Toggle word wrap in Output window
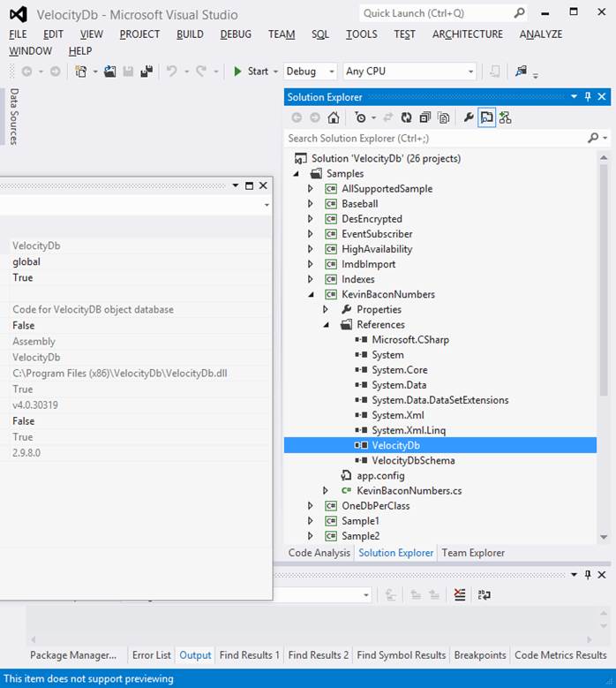The height and width of the screenshot is (688, 616). coord(485,595)
